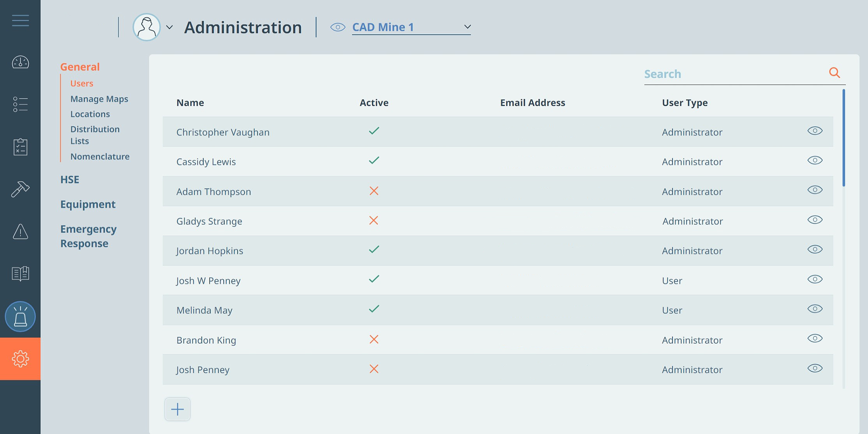868x434 pixels.
Task: Open the dashboard gauge icon
Action: (20, 62)
